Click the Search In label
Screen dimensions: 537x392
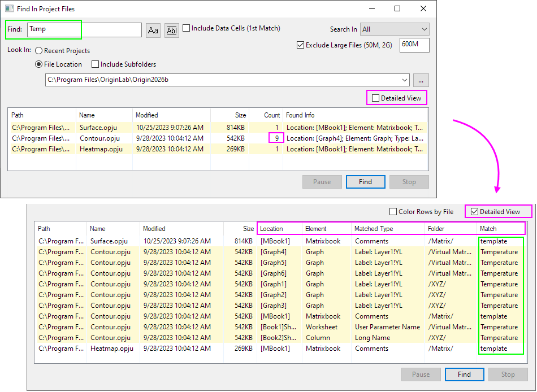click(344, 29)
